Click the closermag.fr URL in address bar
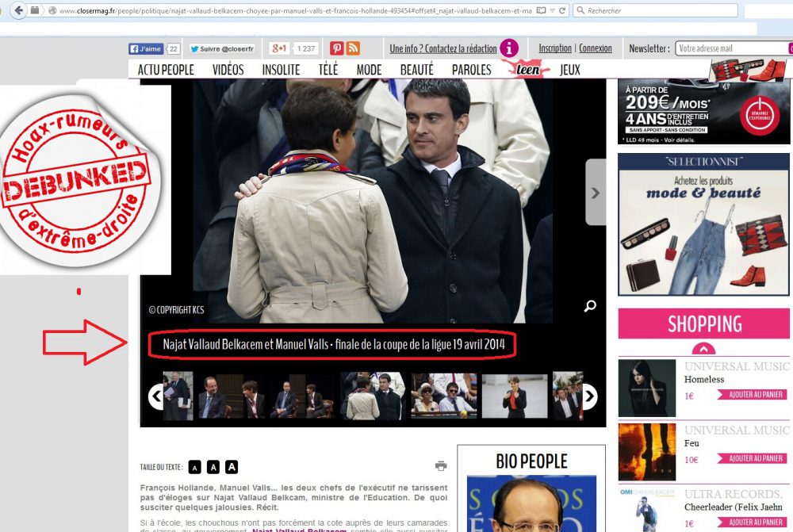793x532 pixels. [295, 10]
